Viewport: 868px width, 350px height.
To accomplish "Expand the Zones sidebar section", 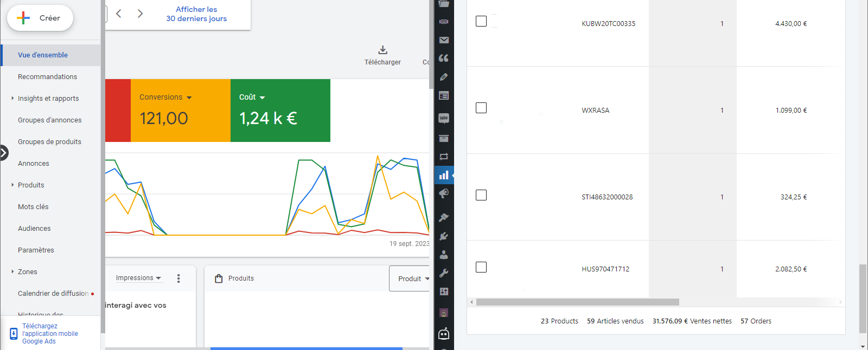I will click(12, 271).
